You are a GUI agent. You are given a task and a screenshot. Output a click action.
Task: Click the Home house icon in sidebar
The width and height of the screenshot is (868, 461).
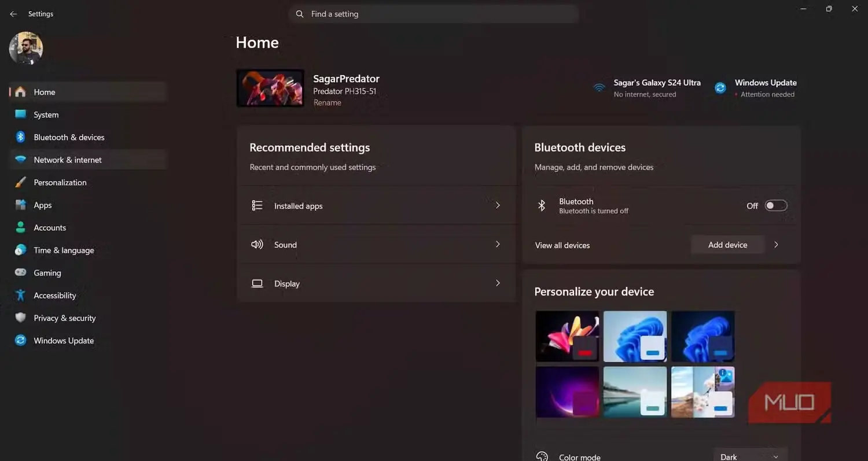tap(20, 92)
